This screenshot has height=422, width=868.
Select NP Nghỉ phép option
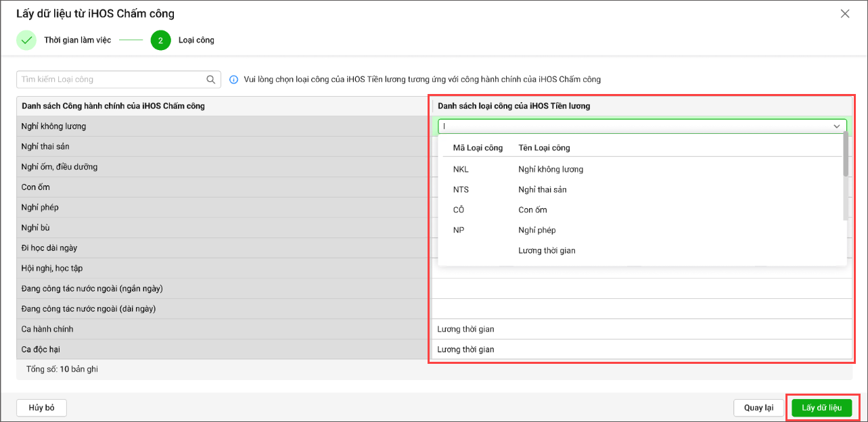coord(640,230)
